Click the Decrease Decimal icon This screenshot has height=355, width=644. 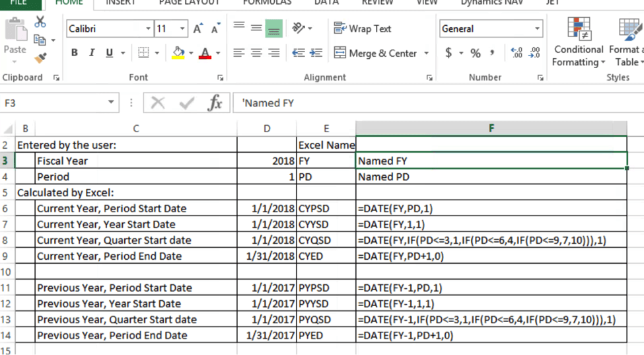pos(534,53)
